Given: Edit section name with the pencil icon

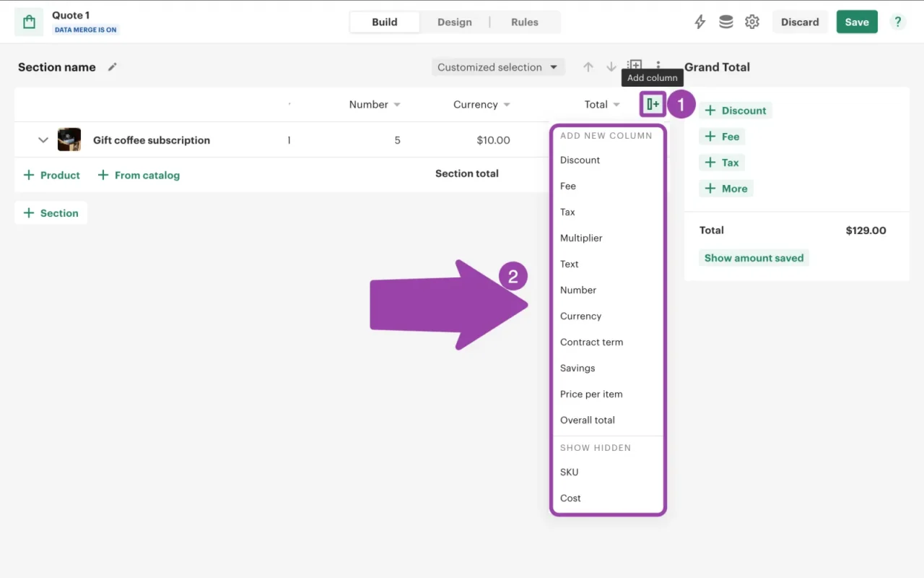Looking at the screenshot, I should tap(112, 67).
